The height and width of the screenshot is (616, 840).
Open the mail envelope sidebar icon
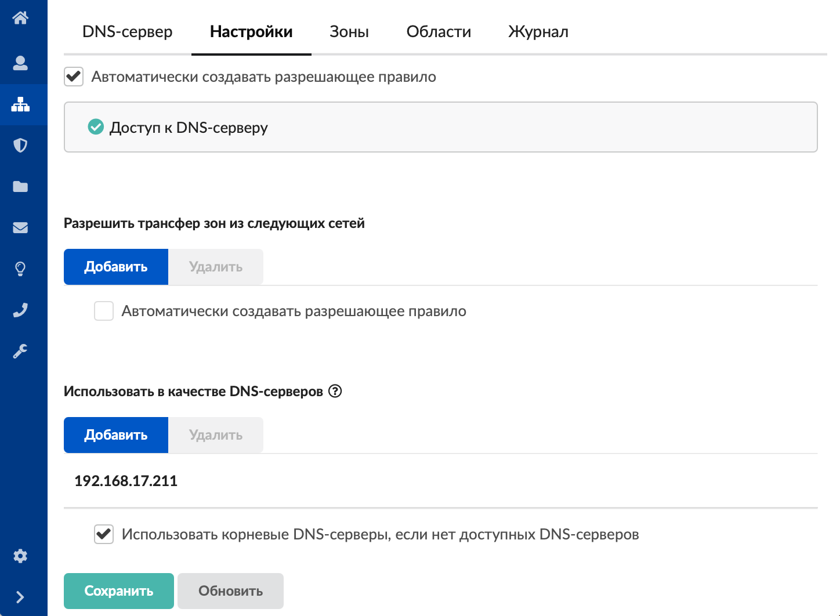(x=20, y=227)
